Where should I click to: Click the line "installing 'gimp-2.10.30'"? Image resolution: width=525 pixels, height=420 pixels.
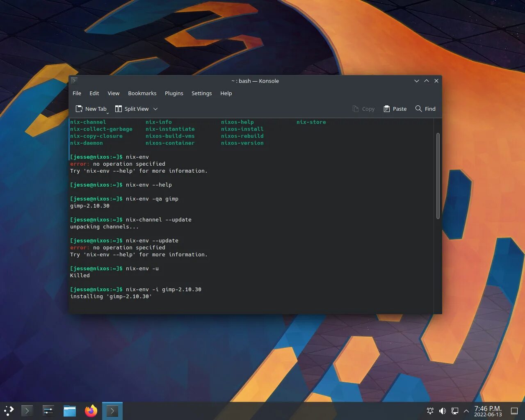tap(111, 296)
